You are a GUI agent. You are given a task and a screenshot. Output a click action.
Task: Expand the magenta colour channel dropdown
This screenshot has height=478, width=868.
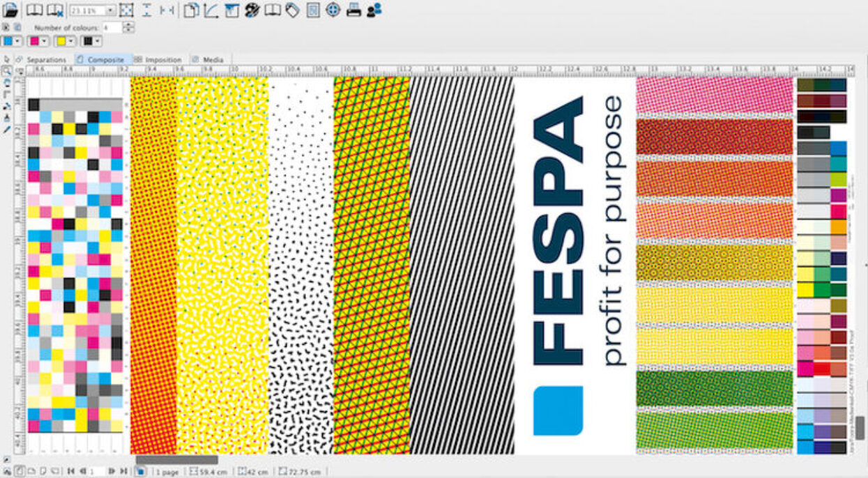pos(43,41)
